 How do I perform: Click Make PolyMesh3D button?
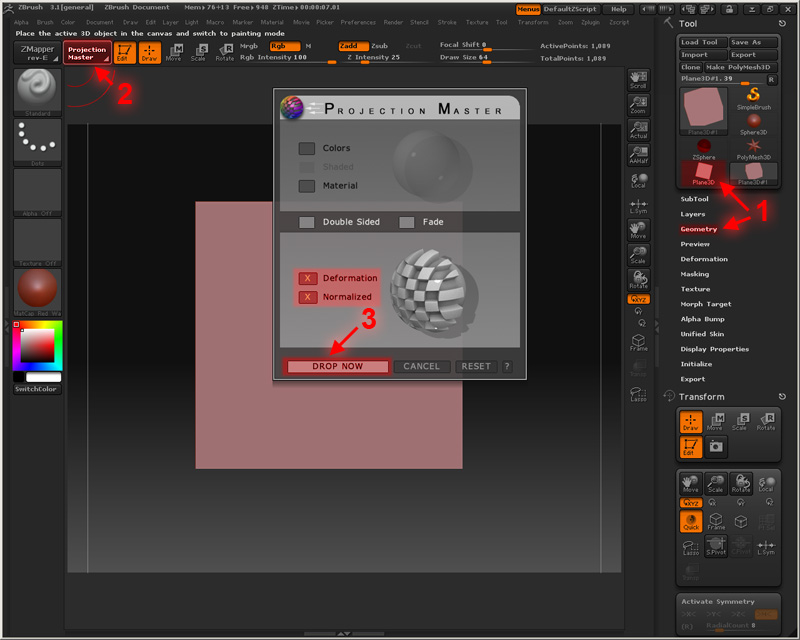[741, 67]
